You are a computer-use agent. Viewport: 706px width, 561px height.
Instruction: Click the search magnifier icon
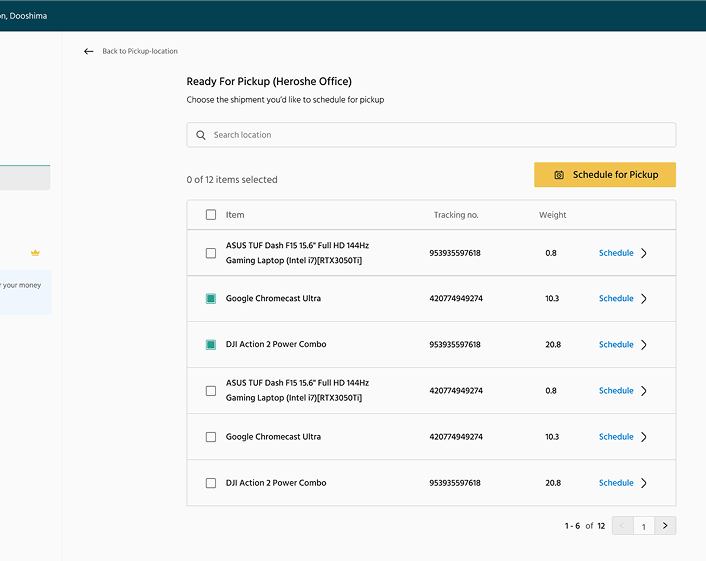[x=201, y=135]
